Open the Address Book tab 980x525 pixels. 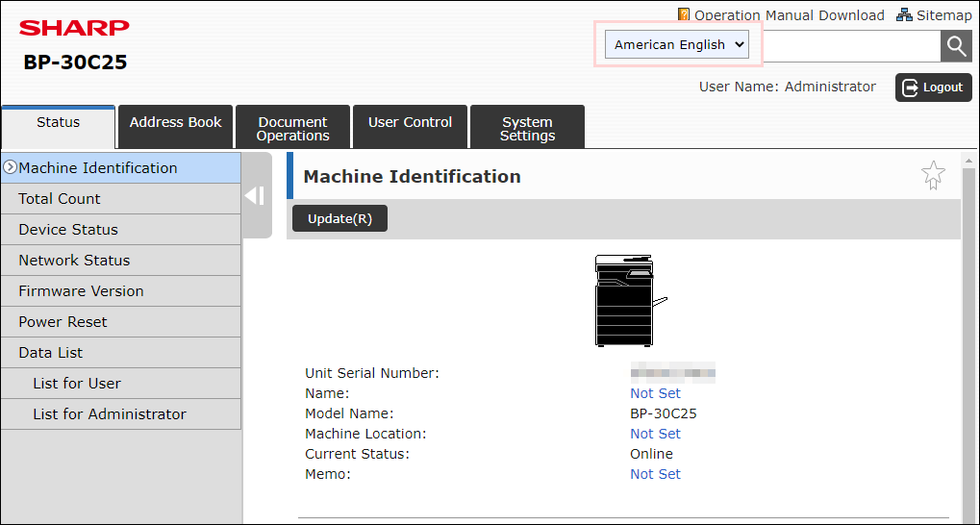click(175, 126)
